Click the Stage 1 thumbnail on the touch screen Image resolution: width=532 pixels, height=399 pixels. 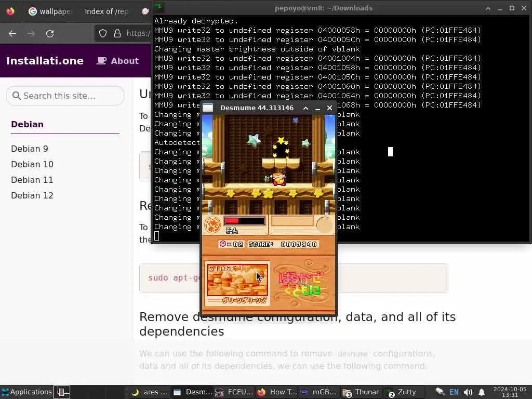coord(237,280)
